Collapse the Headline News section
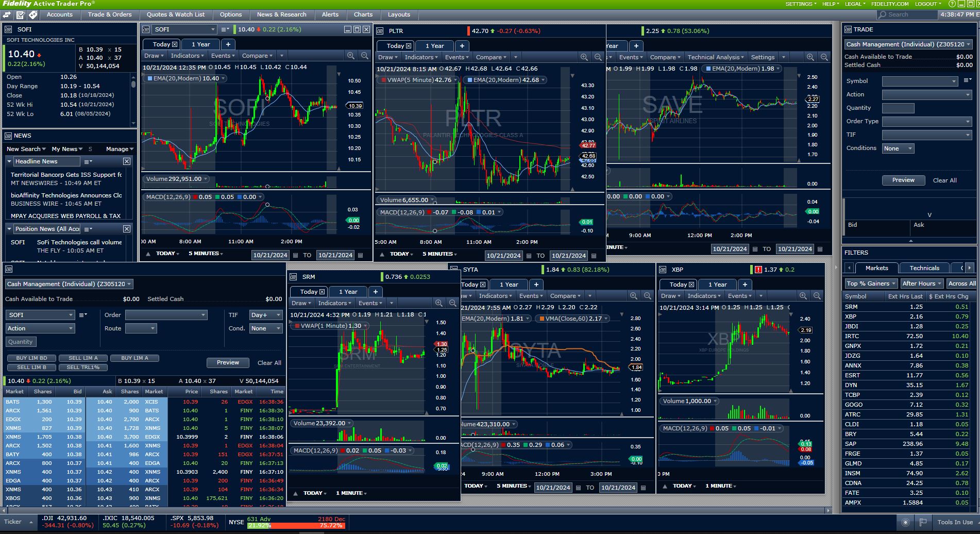This screenshot has width=980, height=534. pyautogui.click(x=9, y=161)
